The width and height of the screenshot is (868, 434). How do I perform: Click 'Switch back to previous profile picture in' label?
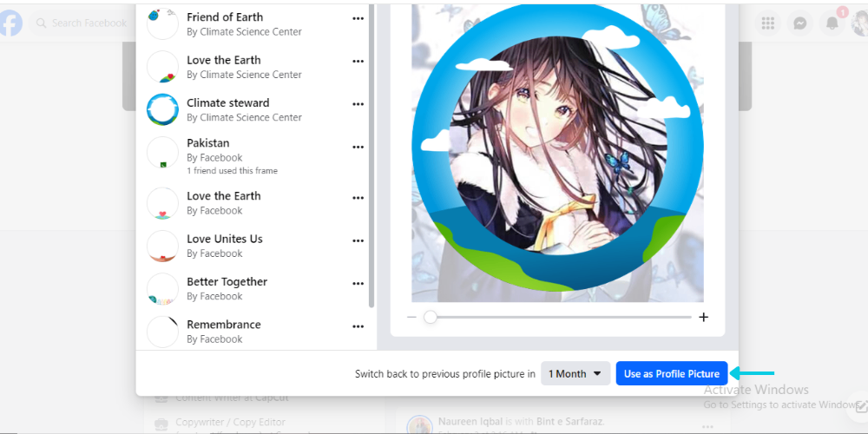coord(445,373)
